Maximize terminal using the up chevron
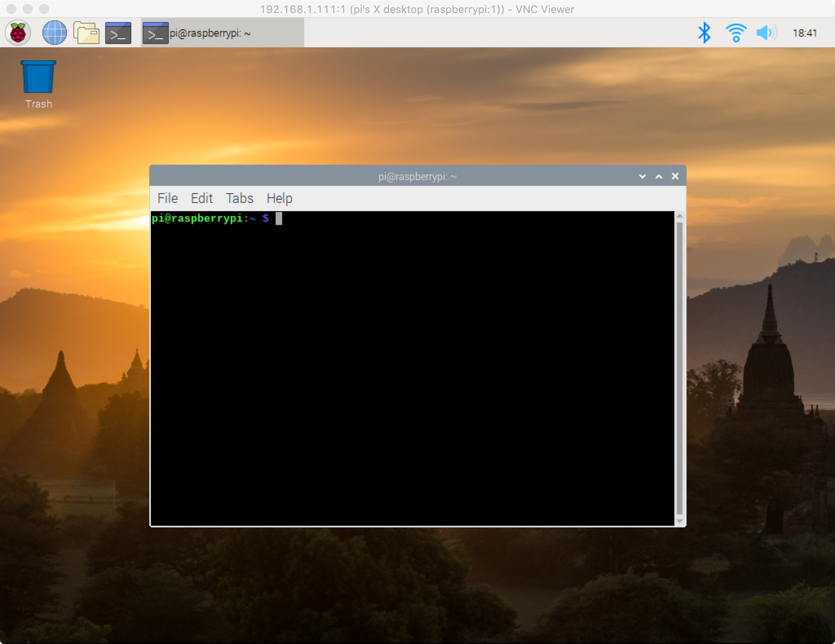The height and width of the screenshot is (644, 835). point(659,176)
